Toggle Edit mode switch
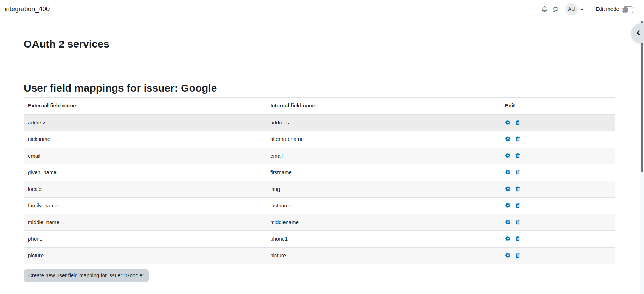Viewport: 644px width, 294px height. click(628, 9)
